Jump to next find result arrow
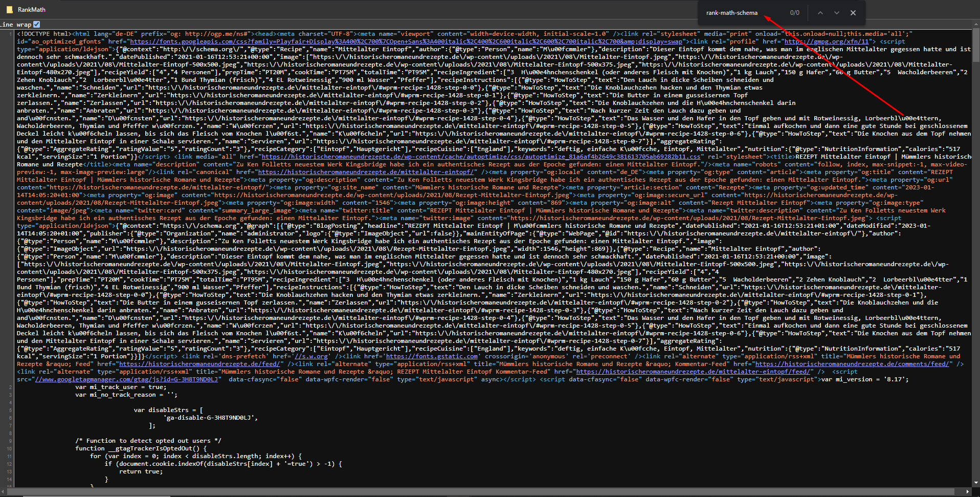Image resolution: width=980 pixels, height=497 pixels. point(836,13)
